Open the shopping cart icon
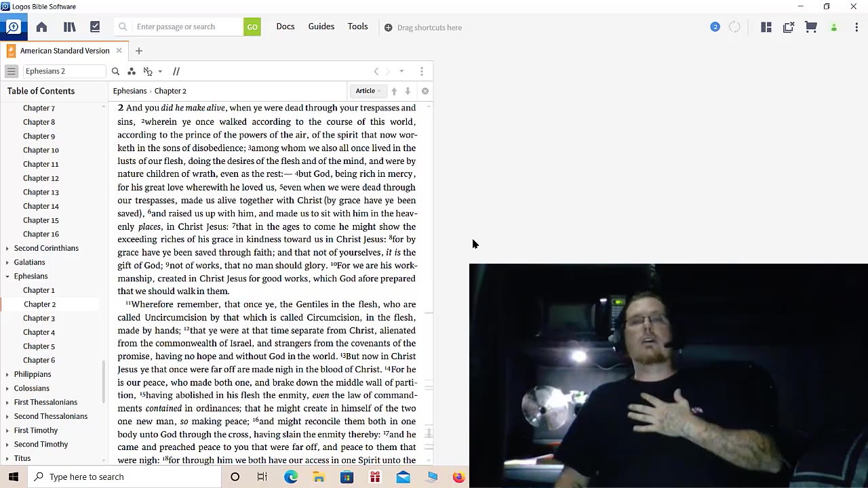This screenshot has width=868, height=488. (811, 27)
